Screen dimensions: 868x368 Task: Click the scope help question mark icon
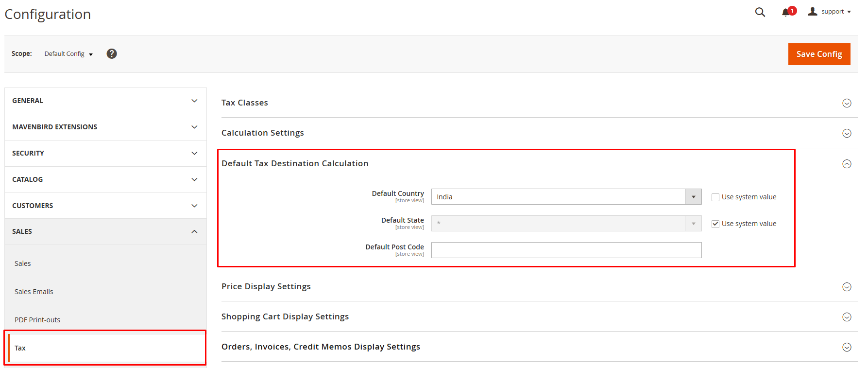tap(112, 53)
